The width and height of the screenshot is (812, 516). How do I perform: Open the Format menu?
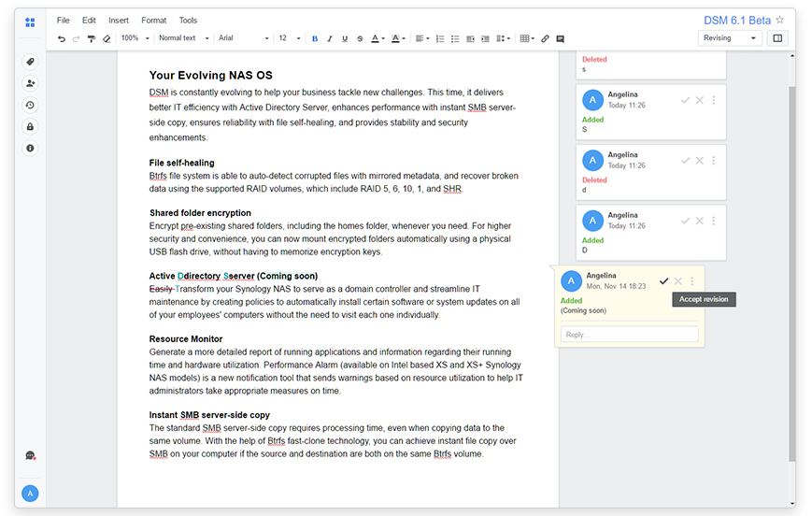tap(154, 21)
